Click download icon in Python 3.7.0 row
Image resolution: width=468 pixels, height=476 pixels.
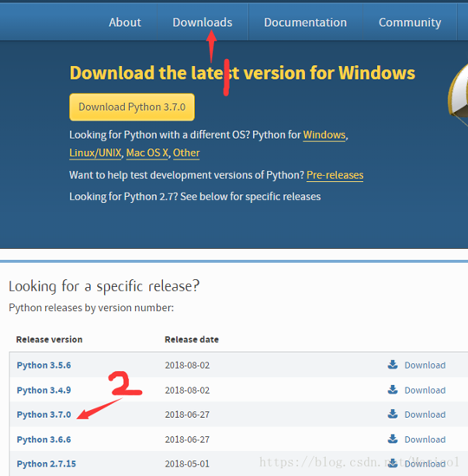click(x=393, y=414)
